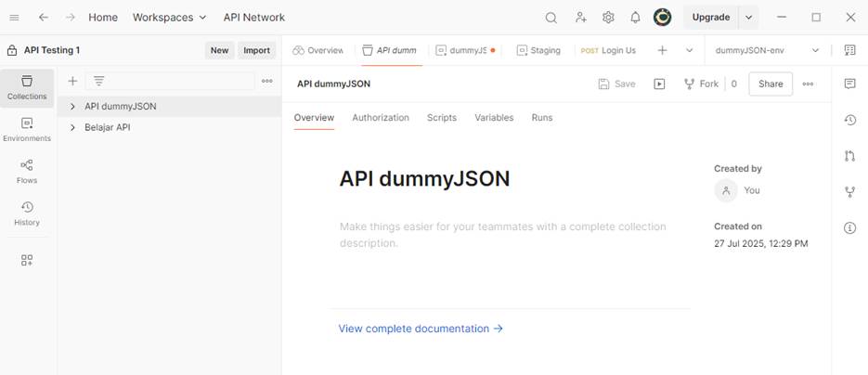
Task: Switch to the Variables tab
Action: tap(493, 118)
